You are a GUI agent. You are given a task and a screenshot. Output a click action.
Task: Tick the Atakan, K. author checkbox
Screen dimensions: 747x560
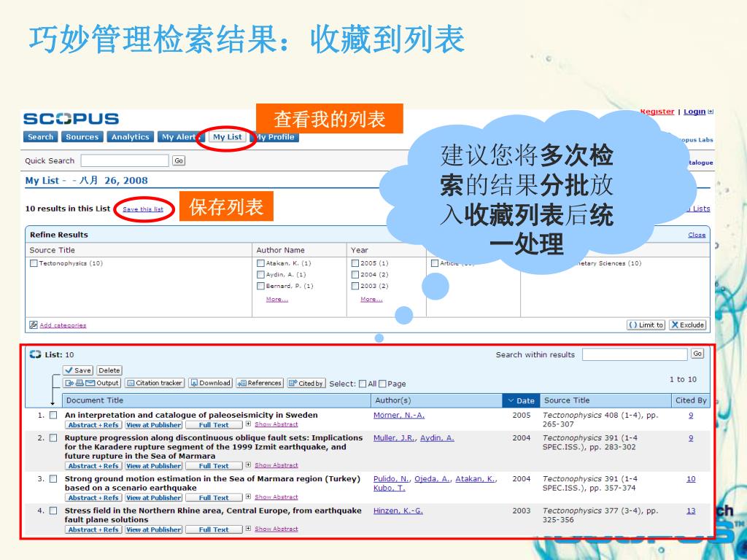(x=260, y=263)
